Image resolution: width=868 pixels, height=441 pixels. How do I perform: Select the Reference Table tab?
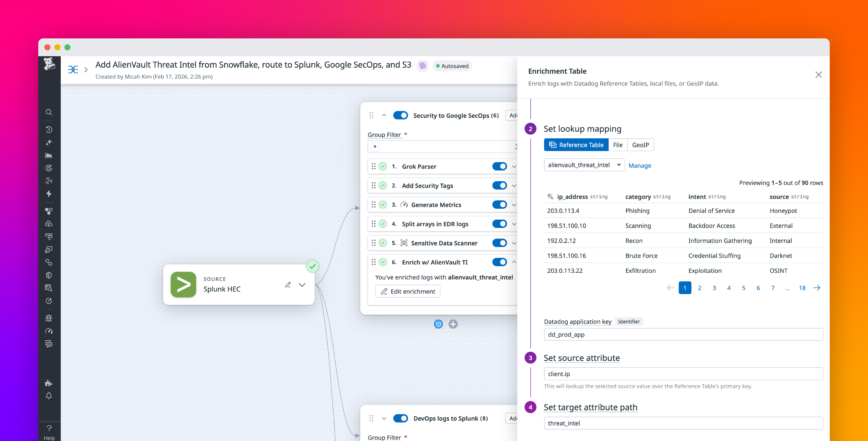tap(576, 145)
